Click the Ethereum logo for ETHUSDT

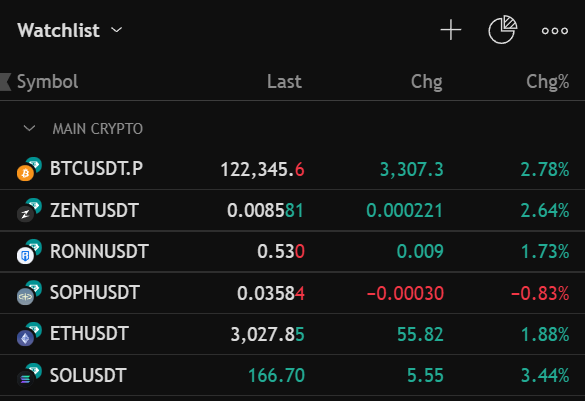(x=25, y=338)
